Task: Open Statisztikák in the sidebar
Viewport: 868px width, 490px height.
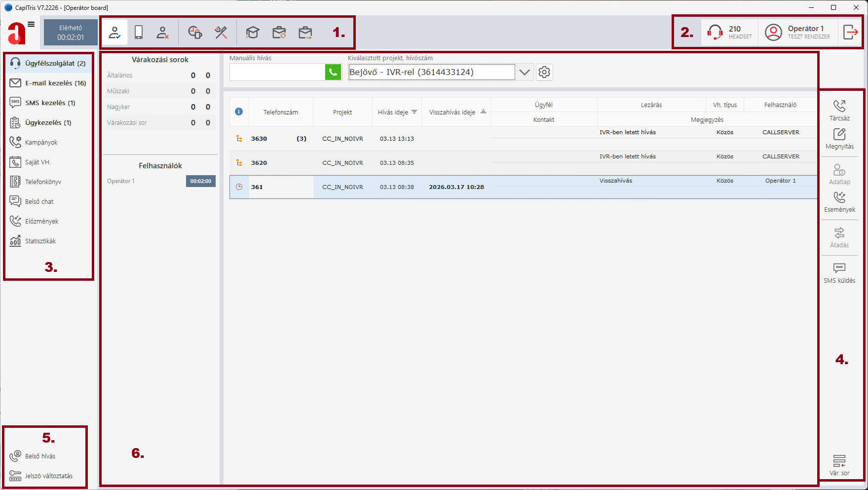Action: click(40, 241)
